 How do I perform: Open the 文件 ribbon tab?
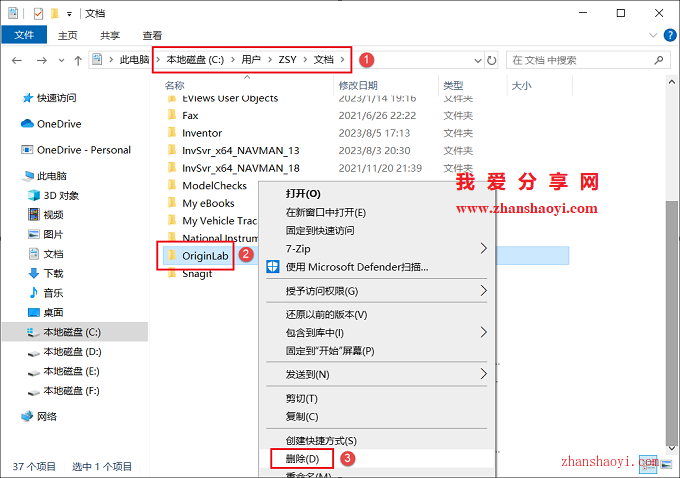pos(24,35)
